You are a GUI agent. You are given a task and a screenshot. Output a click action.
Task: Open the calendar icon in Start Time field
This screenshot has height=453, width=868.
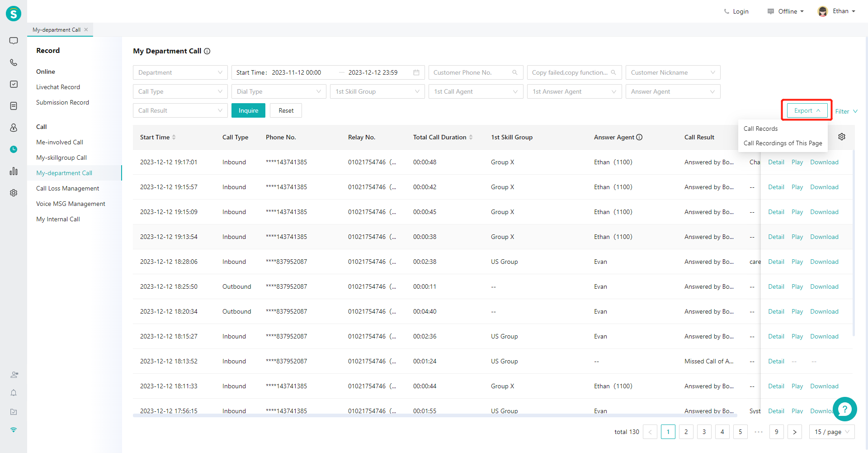click(x=416, y=72)
